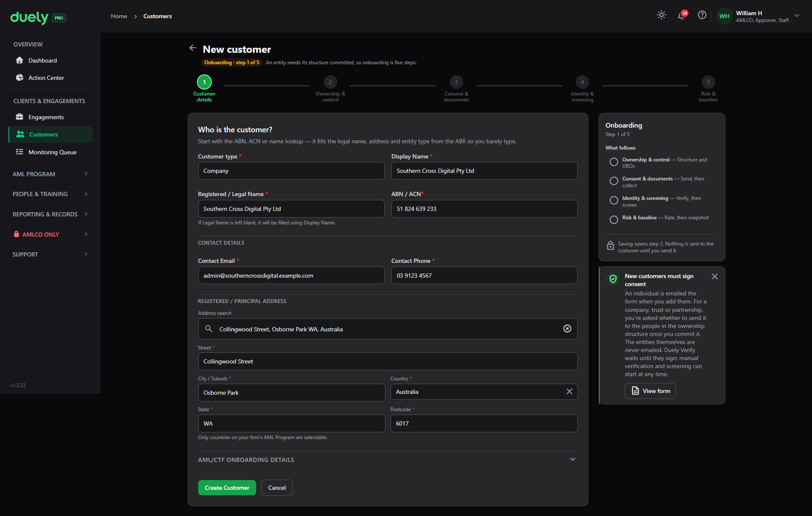Toggle the light/dark theme sun icon
The width and height of the screenshot is (812, 516).
point(662,15)
